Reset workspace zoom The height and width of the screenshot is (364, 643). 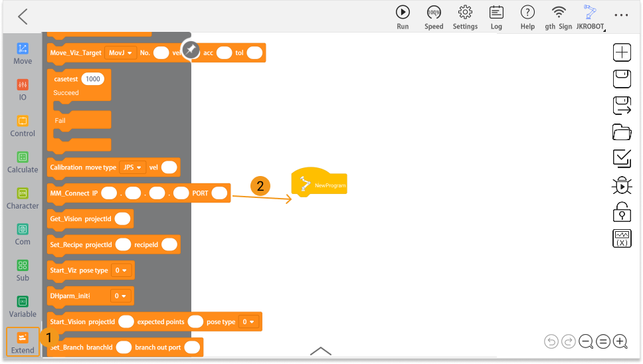pyautogui.click(x=603, y=341)
